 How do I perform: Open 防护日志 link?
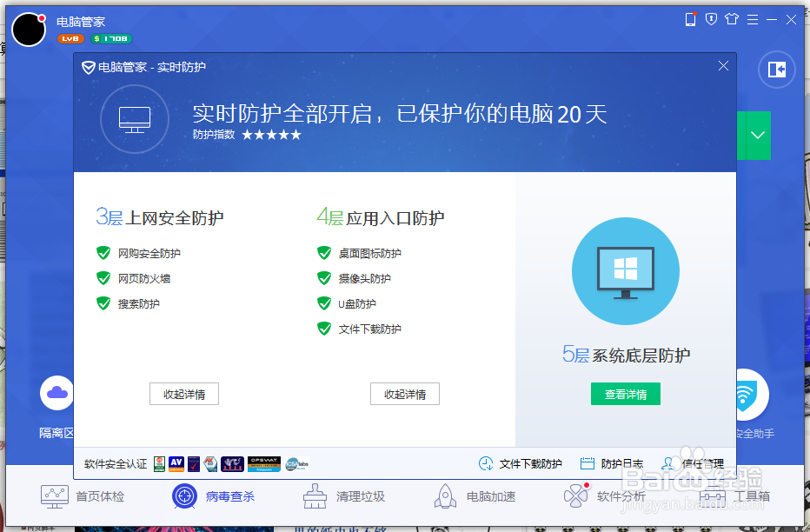pyautogui.click(x=622, y=464)
